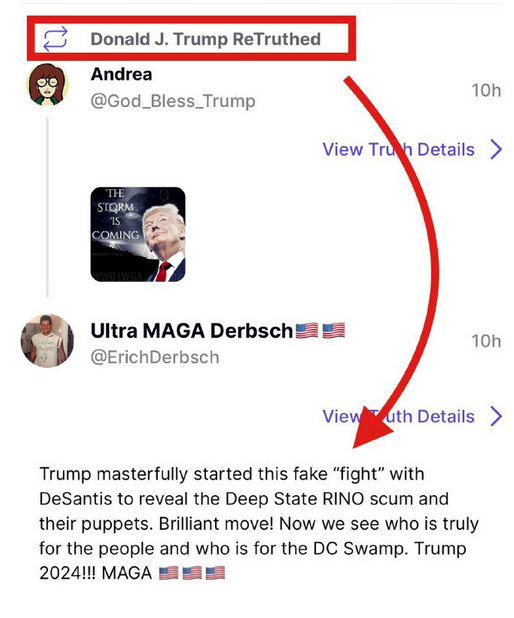Open View Truth Details on Derbsch's post
The height and width of the screenshot is (618, 514).
(399, 417)
